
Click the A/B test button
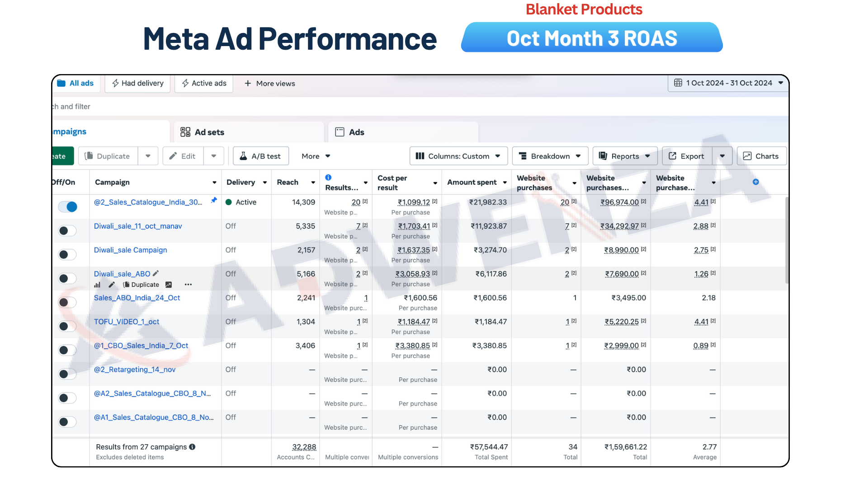(261, 156)
